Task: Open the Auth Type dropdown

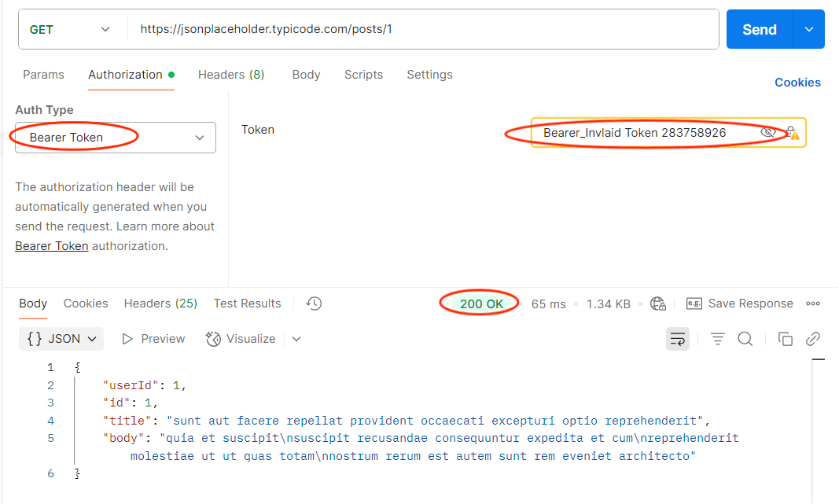Action: (114, 138)
